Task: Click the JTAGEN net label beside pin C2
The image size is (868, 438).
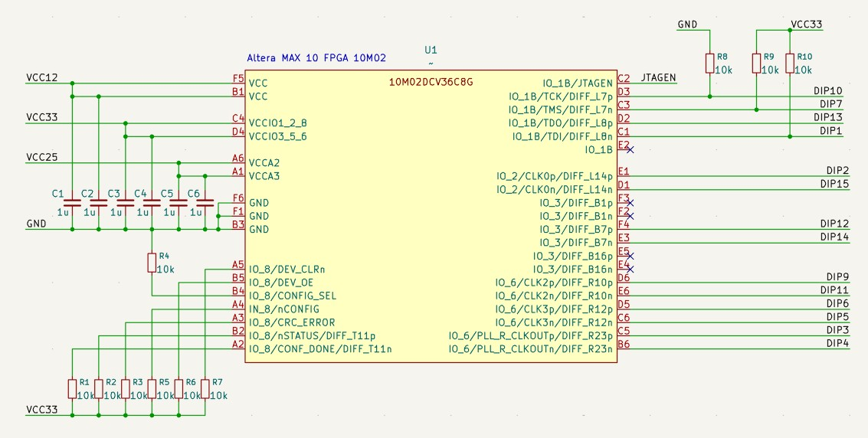Action: 658,78
